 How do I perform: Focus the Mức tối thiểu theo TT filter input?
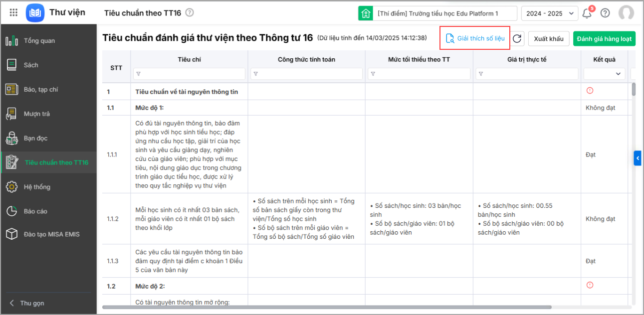click(x=419, y=74)
